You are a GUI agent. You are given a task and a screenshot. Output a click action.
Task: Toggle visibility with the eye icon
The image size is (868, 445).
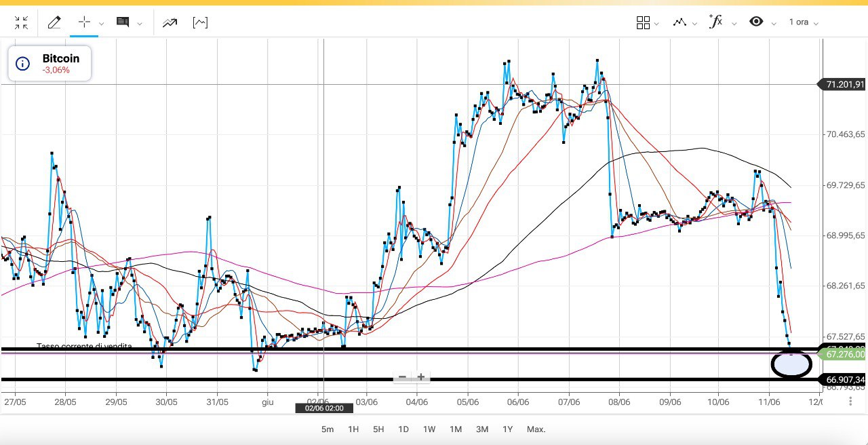click(x=756, y=22)
